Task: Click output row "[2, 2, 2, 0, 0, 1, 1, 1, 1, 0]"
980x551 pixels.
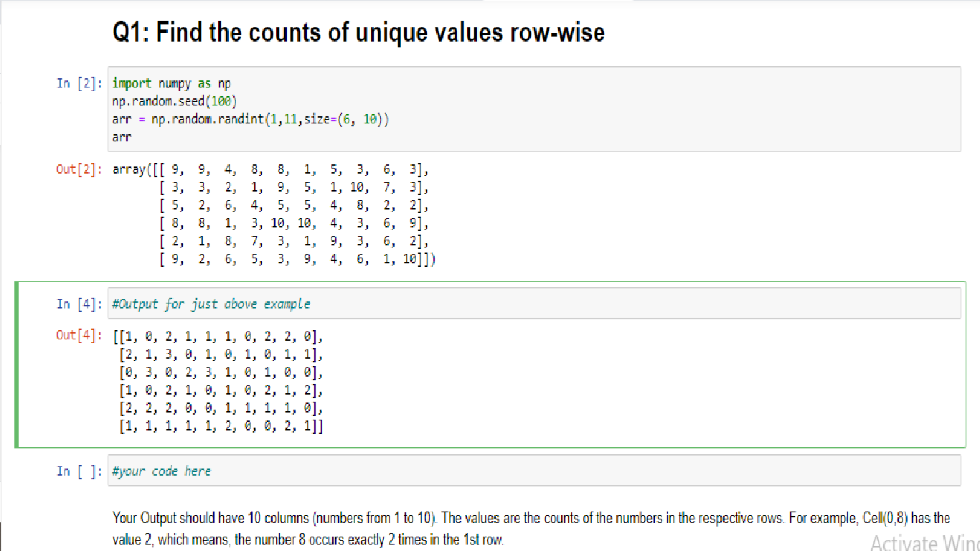Action: 222,409
